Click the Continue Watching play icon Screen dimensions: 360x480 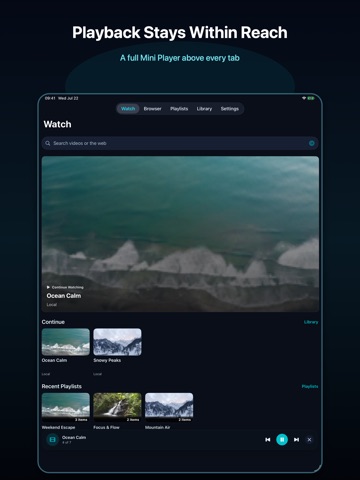point(48,287)
